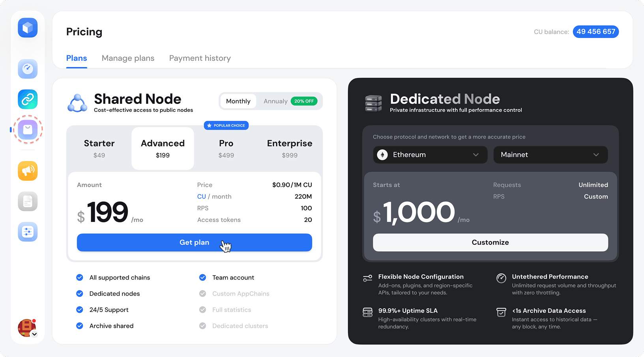
Task: Switch to the Payment history tab
Action: click(200, 58)
